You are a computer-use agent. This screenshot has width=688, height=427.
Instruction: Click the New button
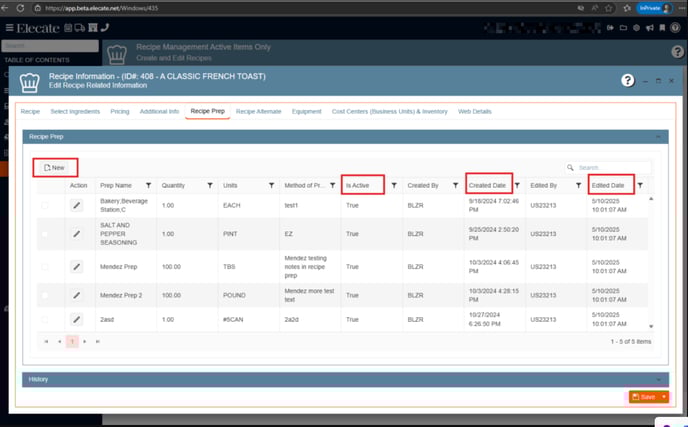pos(55,167)
